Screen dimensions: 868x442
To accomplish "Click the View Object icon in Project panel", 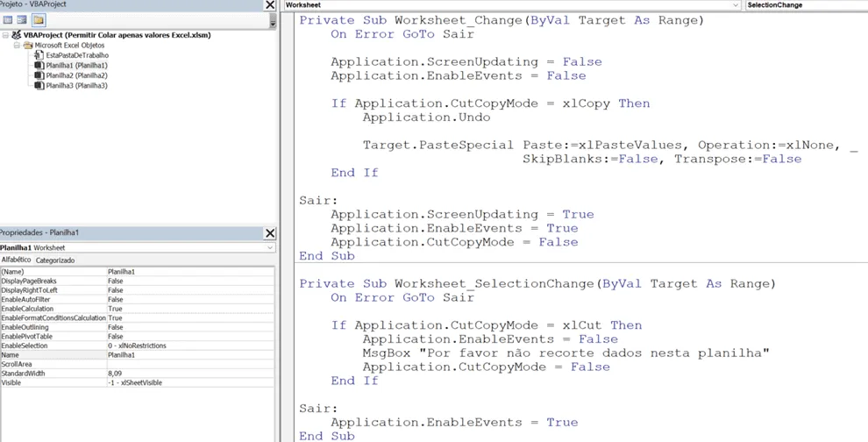I will 22,20.
